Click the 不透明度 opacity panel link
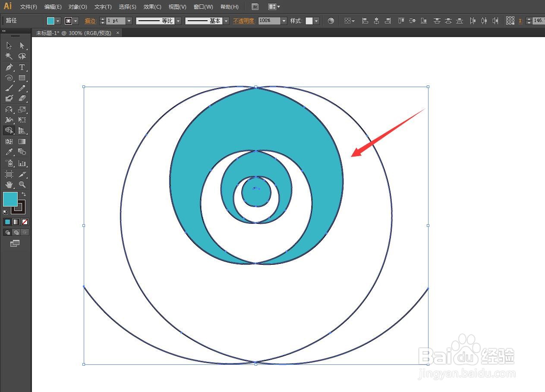 tap(244, 21)
